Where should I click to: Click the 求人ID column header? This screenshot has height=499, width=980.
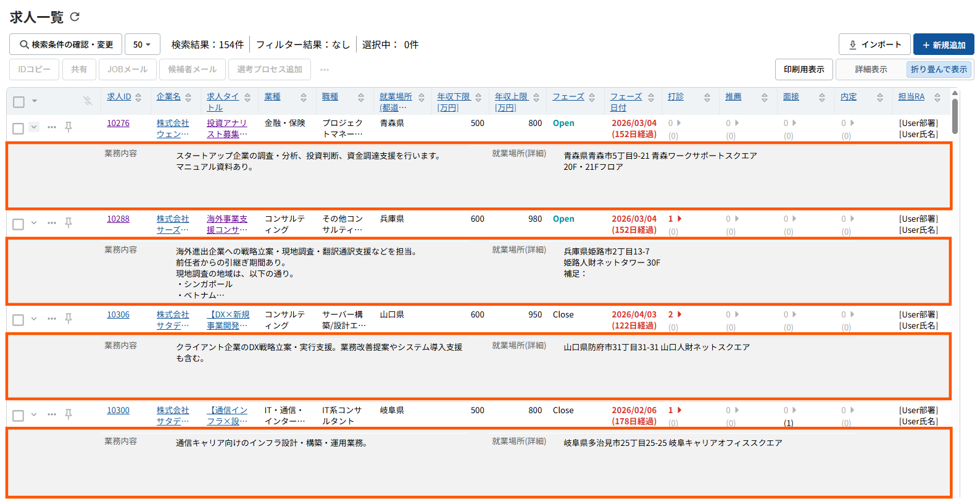coord(118,96)
